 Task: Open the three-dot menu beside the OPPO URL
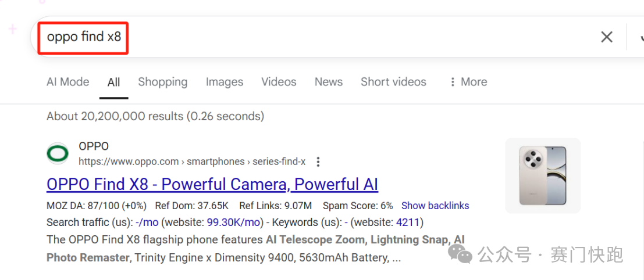318,162
